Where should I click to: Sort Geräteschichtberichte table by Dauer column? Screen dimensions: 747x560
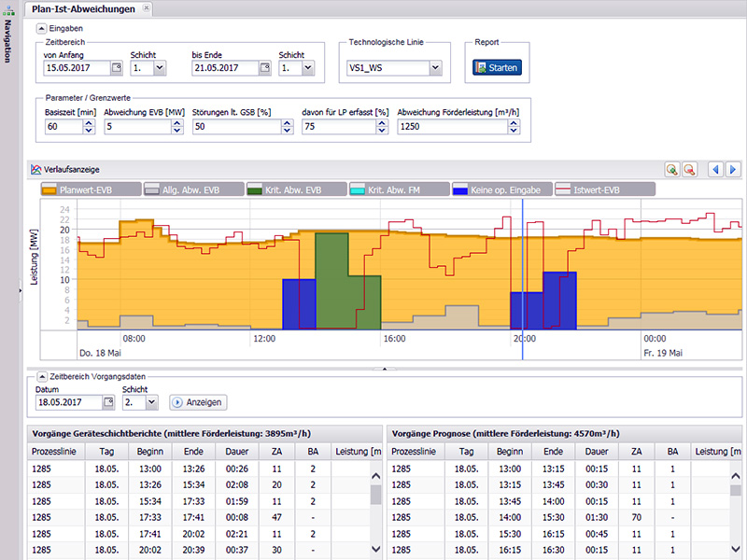pos(237,452)
